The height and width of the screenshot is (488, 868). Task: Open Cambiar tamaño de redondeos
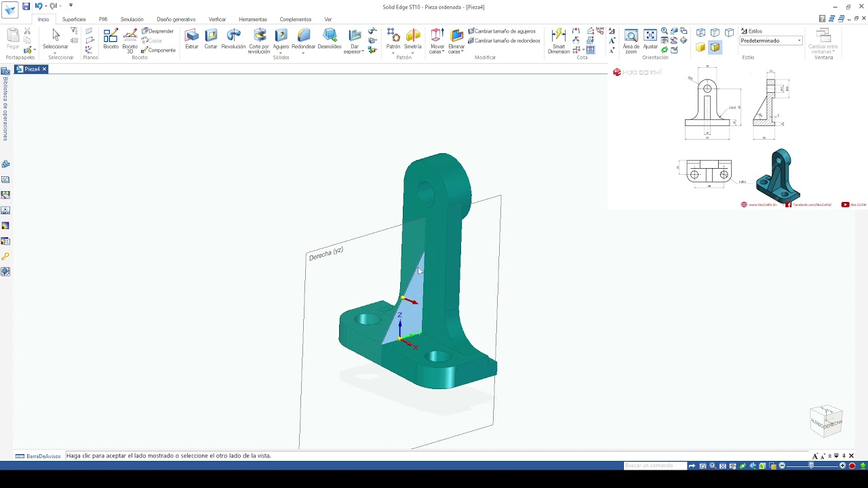pos(504,41)
